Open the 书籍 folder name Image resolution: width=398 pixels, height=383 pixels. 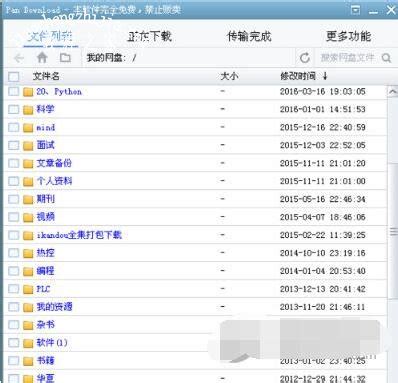pos(45,361)
